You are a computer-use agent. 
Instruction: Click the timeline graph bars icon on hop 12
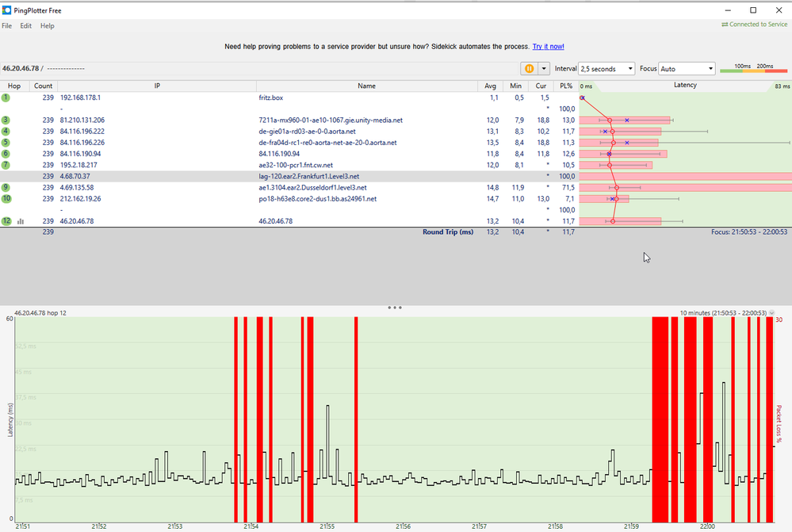tap(21, 221)
